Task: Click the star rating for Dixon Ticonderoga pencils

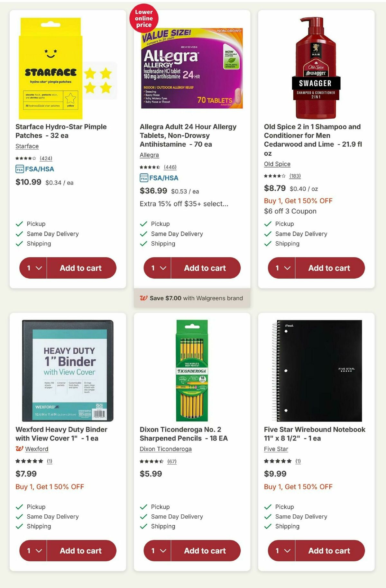Action: [151, 461]
